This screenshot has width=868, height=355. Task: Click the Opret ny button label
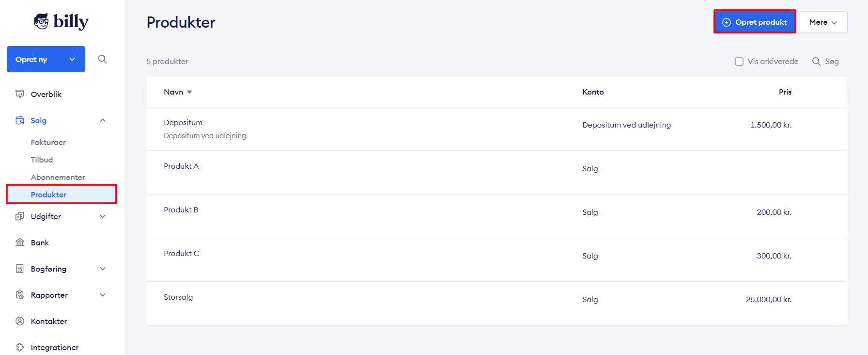click(x=31, y=59)
